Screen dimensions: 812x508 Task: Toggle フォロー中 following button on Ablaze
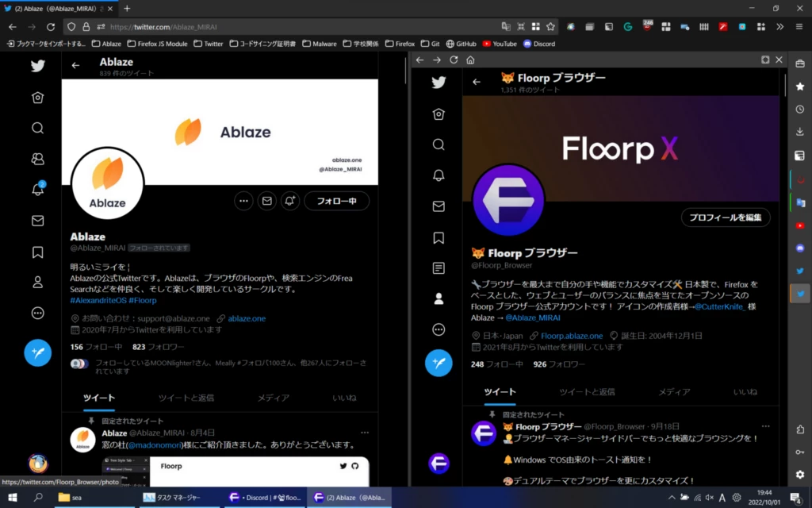click(x=336, y=201)
